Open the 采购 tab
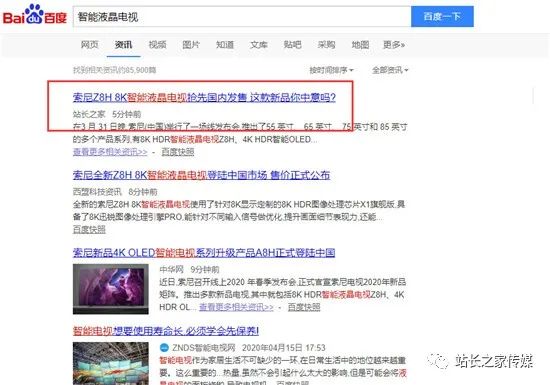 coord(326,45)
